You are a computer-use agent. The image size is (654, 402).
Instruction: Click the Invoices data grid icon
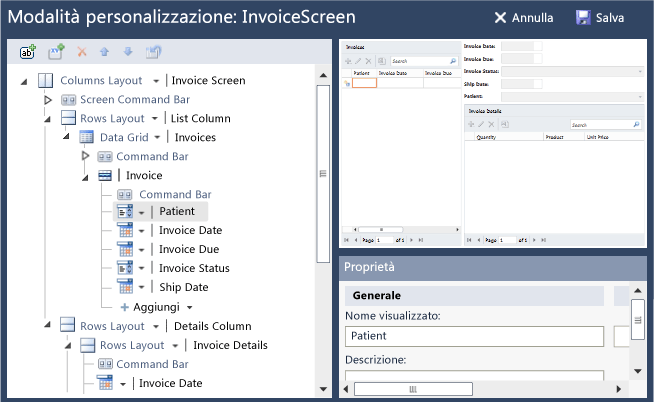[86, 137]
